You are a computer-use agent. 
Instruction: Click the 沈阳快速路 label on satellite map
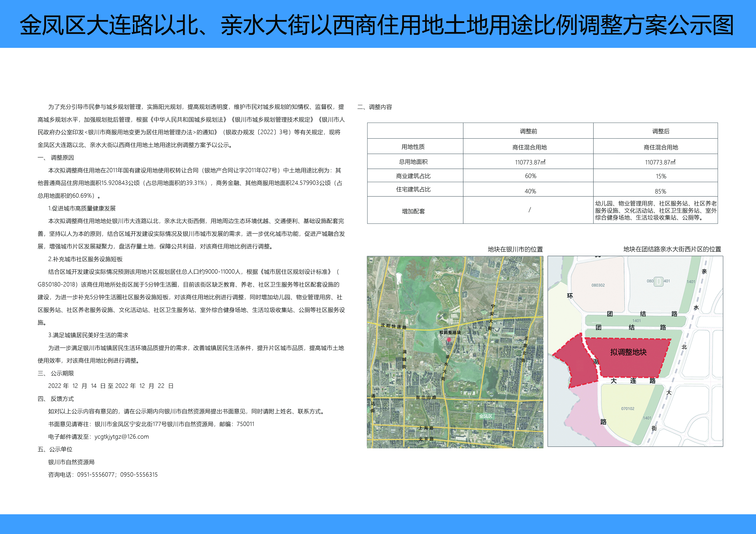pos(393,326)
